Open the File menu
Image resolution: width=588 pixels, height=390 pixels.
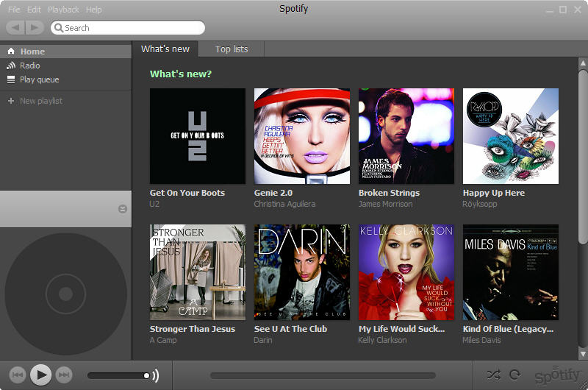[14, 10]
